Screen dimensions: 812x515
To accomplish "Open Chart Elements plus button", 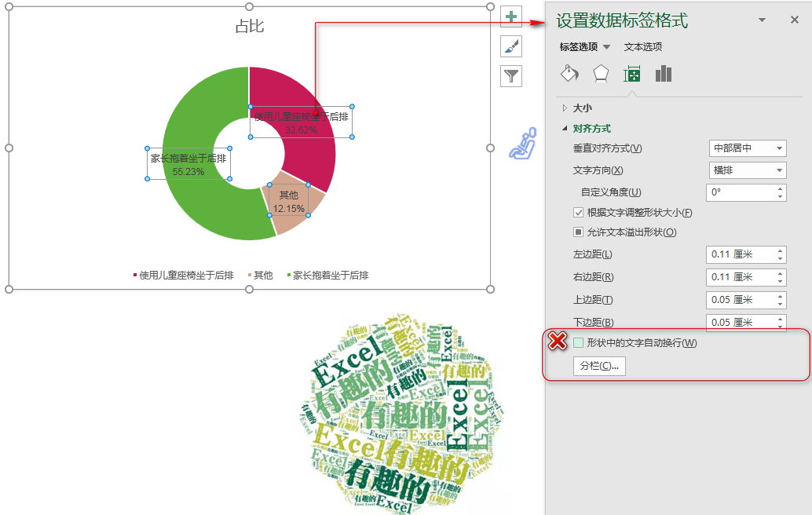I will pyautogui.click(x=511, y=17).
